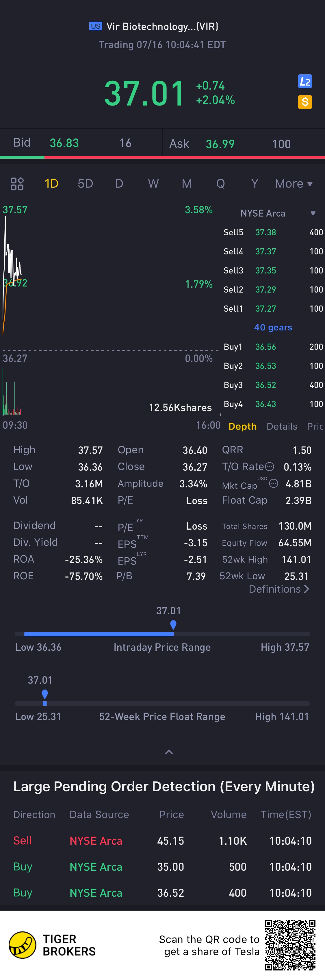This screenshot has height=980, width=325.
Task: Switch to the M monthly chart
Action: click(x=187, y=184)
